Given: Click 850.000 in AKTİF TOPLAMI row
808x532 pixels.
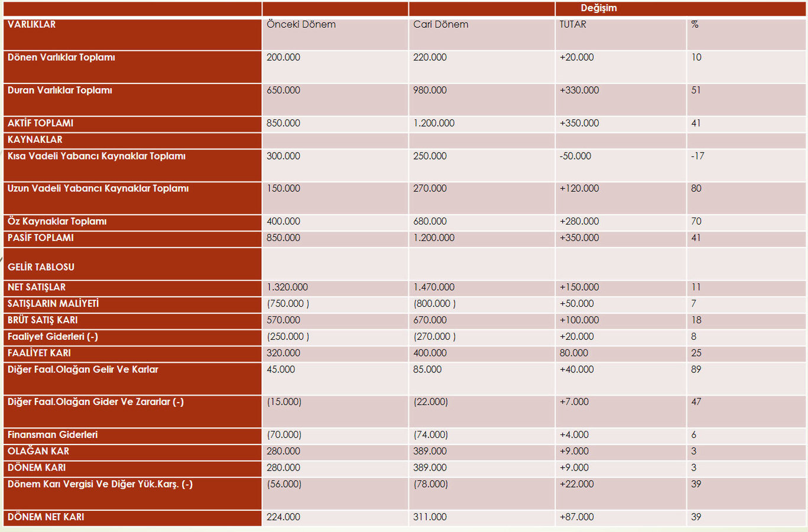Looking at the screenshot, I should click(283, 123).
